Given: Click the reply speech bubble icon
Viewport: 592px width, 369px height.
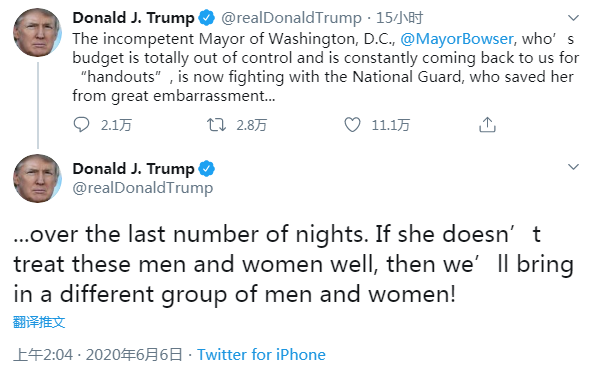Looking at the screenshot, I should click(x=81, y=125).
